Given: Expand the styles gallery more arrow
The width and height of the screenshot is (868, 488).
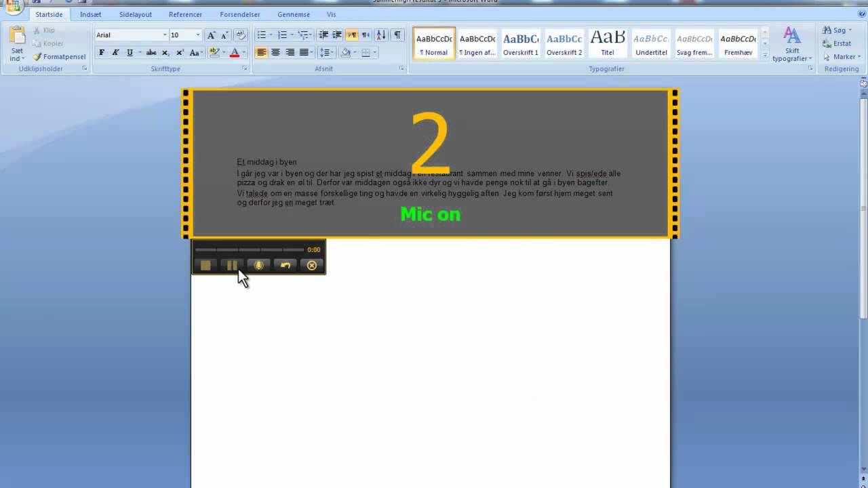Looking at the screenshot, I should 765,56.
